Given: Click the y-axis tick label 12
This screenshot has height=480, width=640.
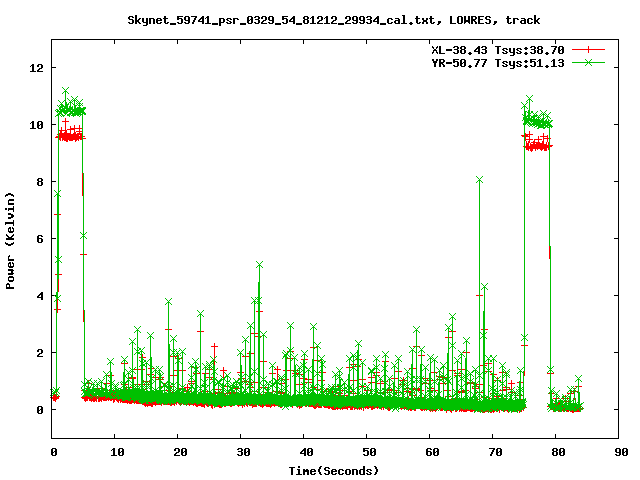Looking at the screenshot, I should pos(36,68).
